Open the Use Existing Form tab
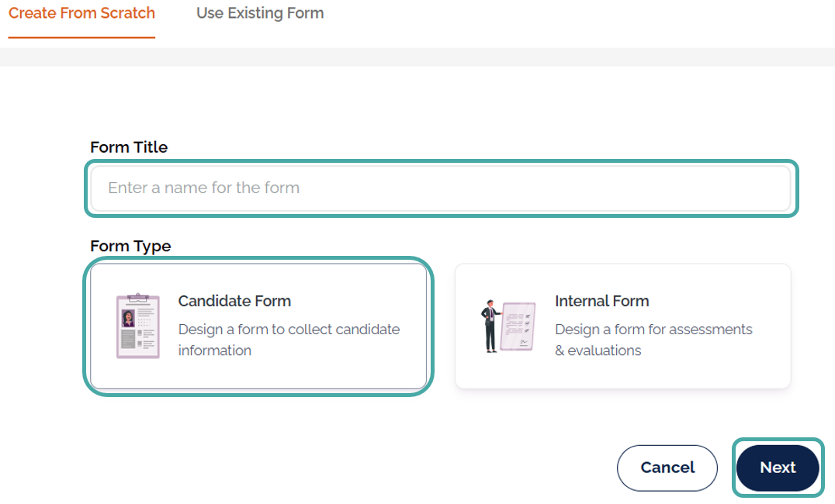Viewport: 835px width, 504px height. click(260, 14)
